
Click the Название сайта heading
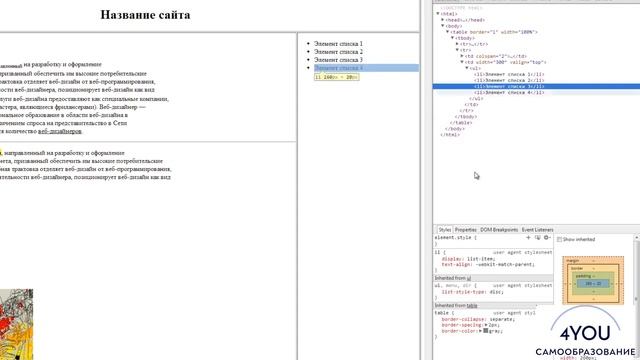pyautogui.click(x=145, y=15)
